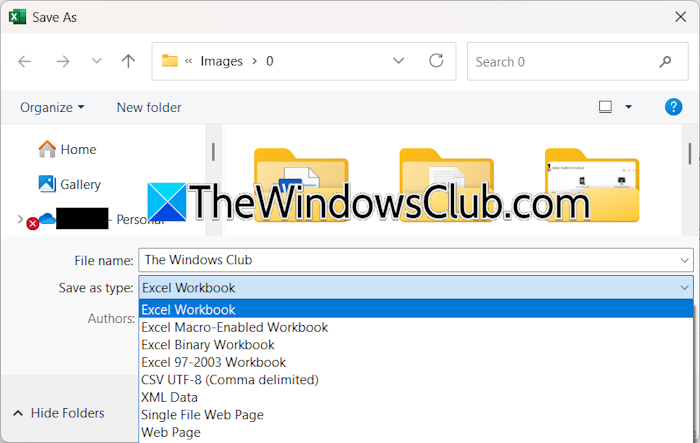This screenshot has width=700, height=443.
Task: Open more view options arrow
Action: (x=629, y=107)
